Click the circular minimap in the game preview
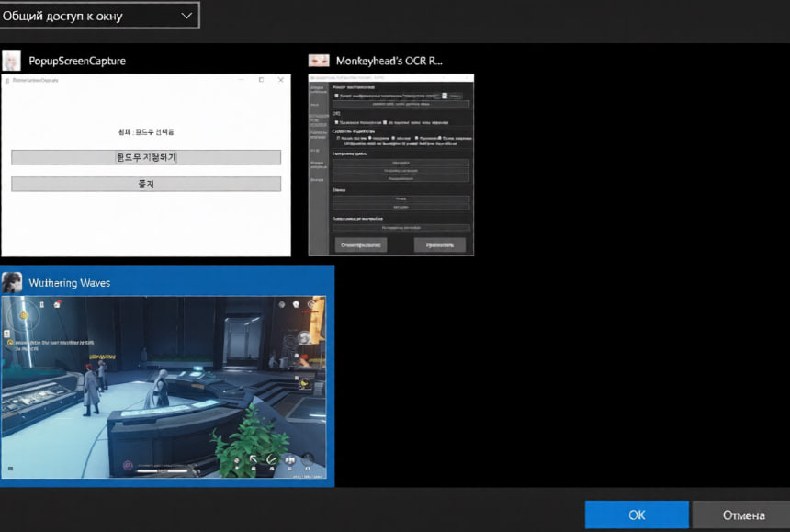Image resolution: width=790 pixels, height=532 pixels. click(x=24, y=317)
